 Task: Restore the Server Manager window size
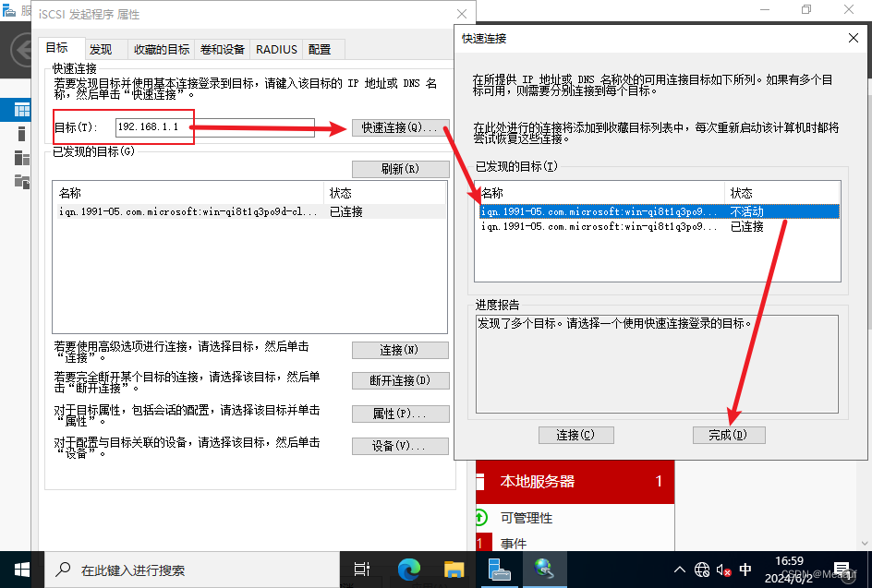[806, 9]
